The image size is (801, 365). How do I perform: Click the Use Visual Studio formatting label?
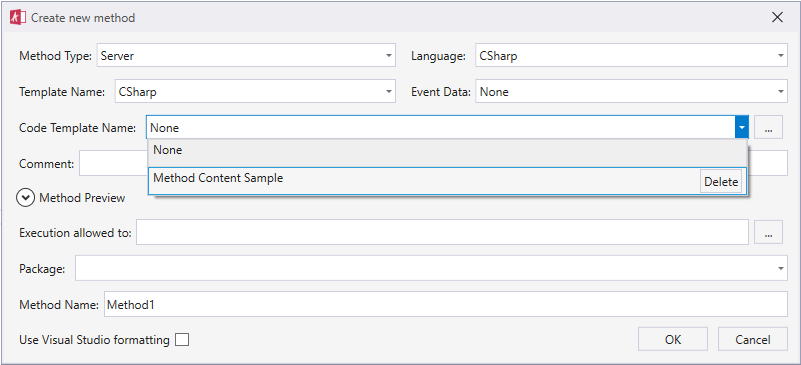[x=94, y=339]
